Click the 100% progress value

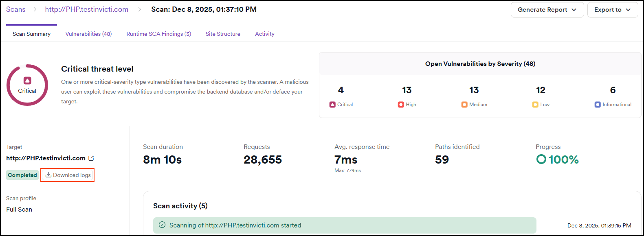563,160
